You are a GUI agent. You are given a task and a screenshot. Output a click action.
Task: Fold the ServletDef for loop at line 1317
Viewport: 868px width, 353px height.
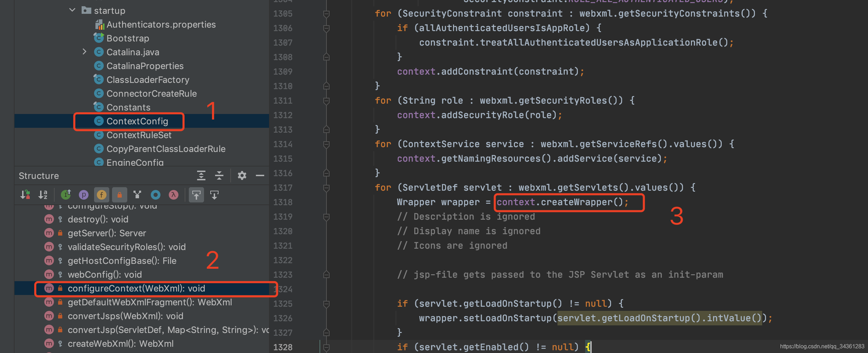coord(326,188)
